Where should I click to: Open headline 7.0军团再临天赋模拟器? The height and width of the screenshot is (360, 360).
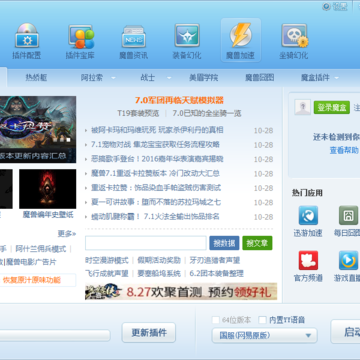coord(179,100)
